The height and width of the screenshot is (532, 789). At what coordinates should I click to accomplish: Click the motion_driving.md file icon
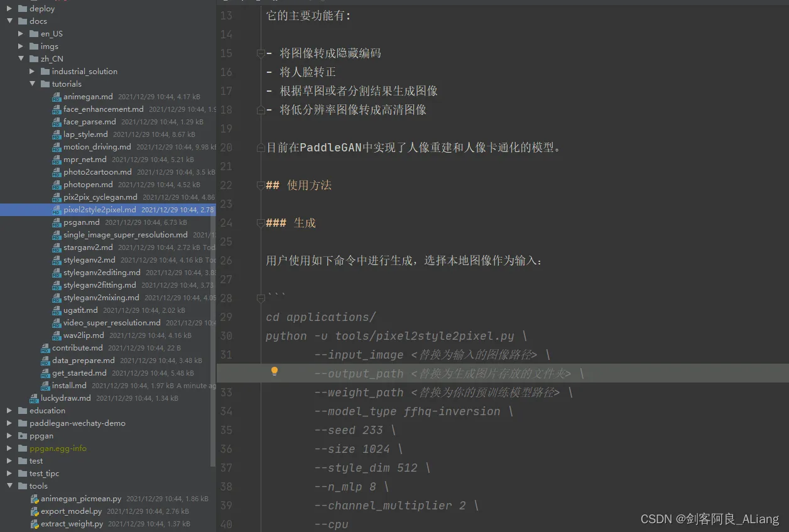(x=57, y=147)
